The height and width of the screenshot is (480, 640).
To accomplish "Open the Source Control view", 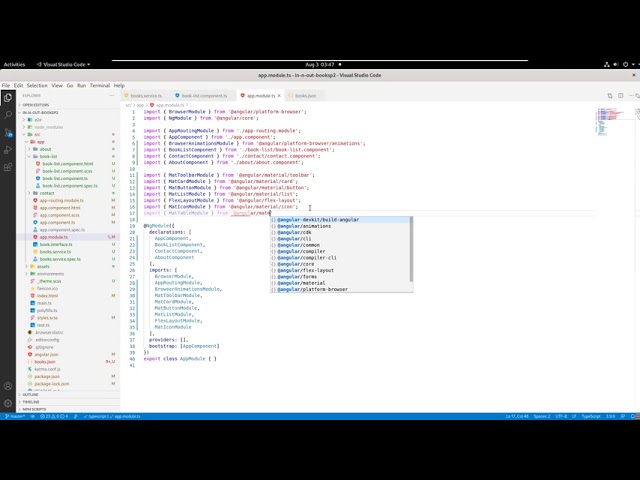I will point(8,132).
